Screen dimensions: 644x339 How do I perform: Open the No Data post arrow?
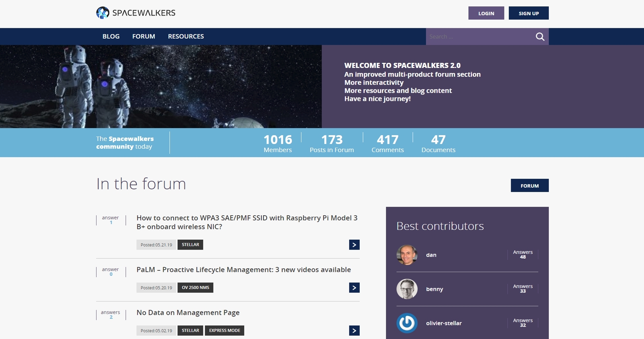[x=354, y=331]
